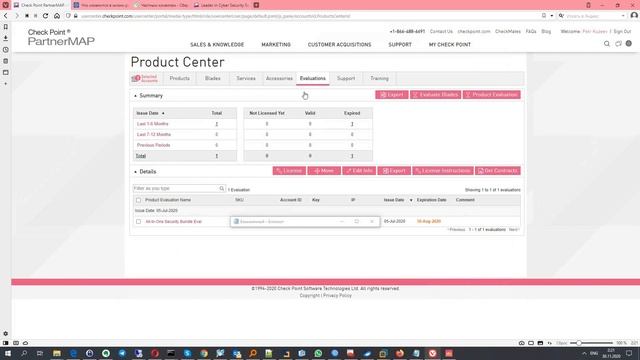Check the All-In-One Security Bundle Eval row checkbox
The height and width of the screenshot is (360, 640).
pos(138,221)
